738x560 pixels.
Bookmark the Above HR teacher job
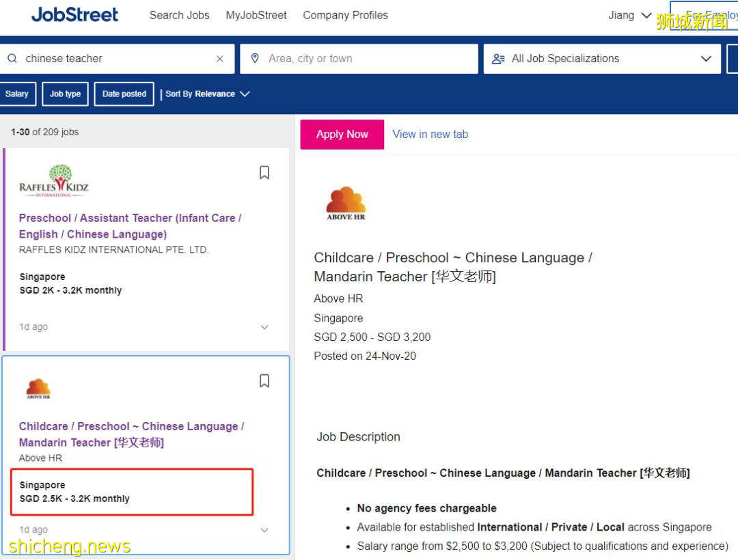[x=264, y=381]
